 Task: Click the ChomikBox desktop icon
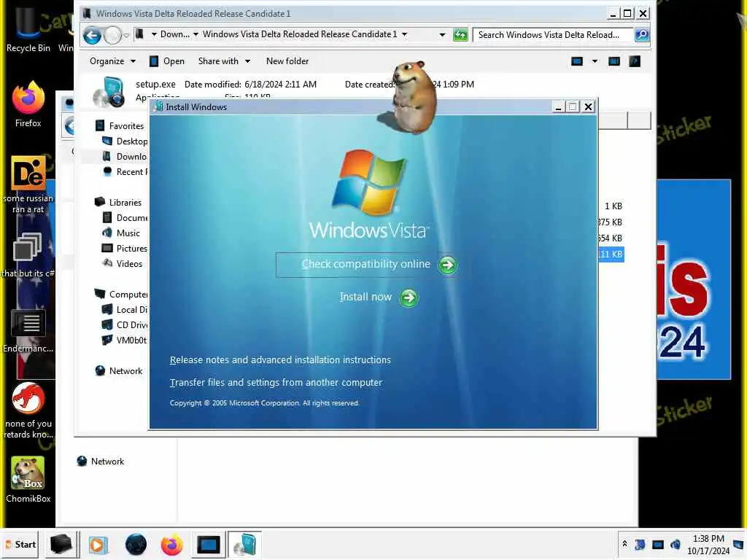28,480
